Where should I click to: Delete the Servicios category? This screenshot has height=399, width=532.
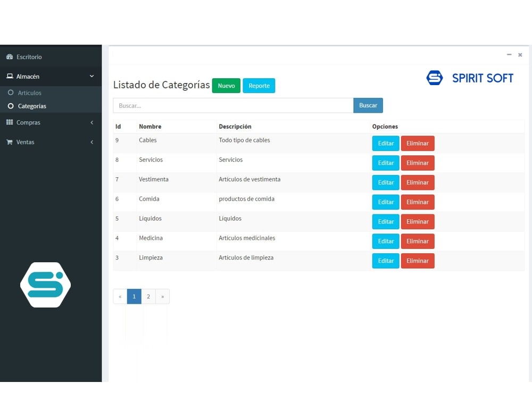[x=417, y=163]
